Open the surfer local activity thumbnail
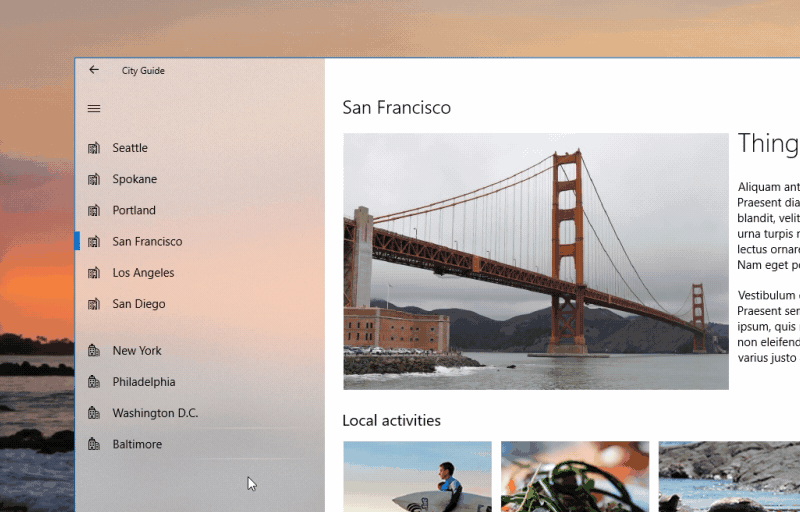 click(417, 476)
